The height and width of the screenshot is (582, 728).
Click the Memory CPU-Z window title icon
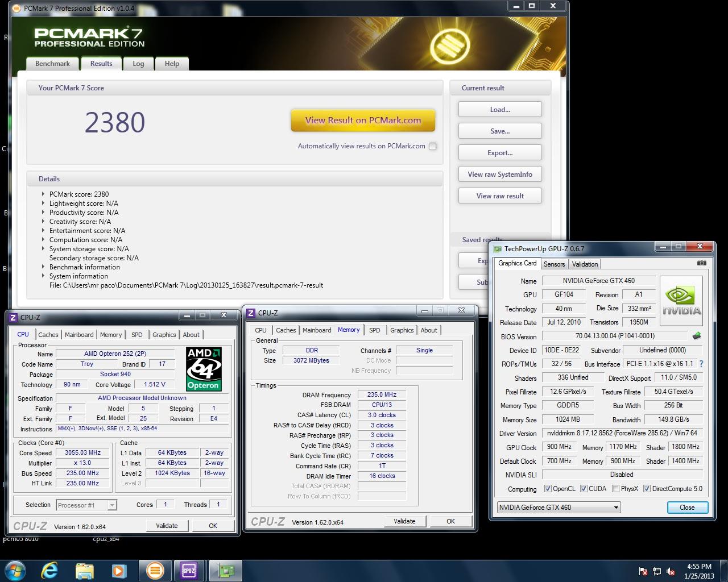pos(251,313)
